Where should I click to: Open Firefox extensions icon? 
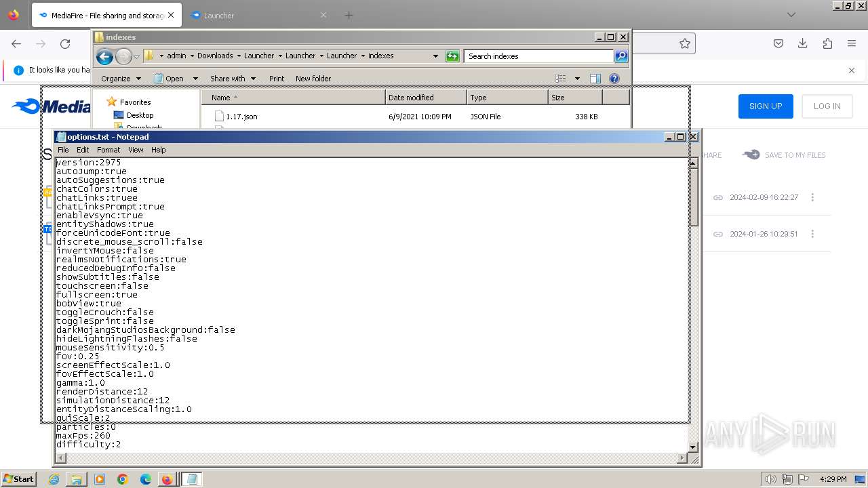click(x=827, y=43)
